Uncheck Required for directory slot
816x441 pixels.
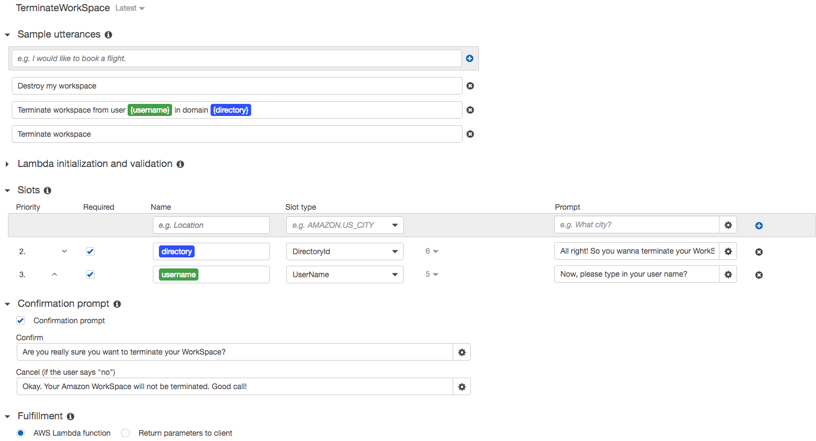coord(90,251)
